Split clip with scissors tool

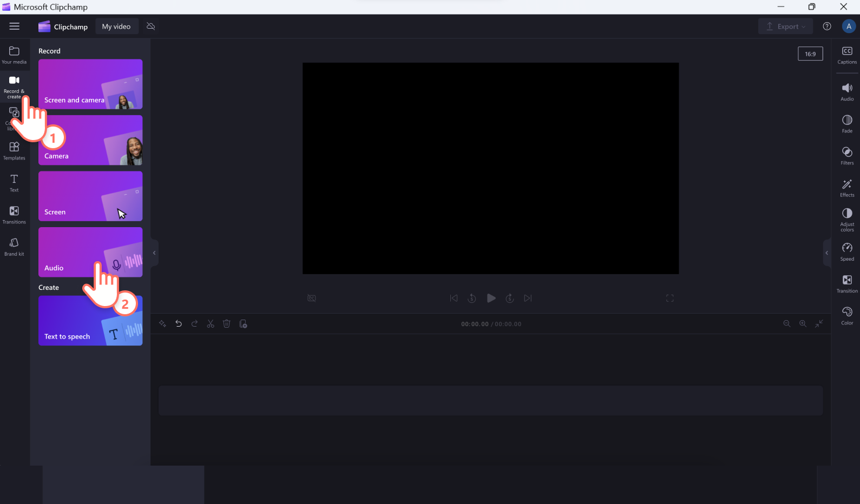coord(211,324)
